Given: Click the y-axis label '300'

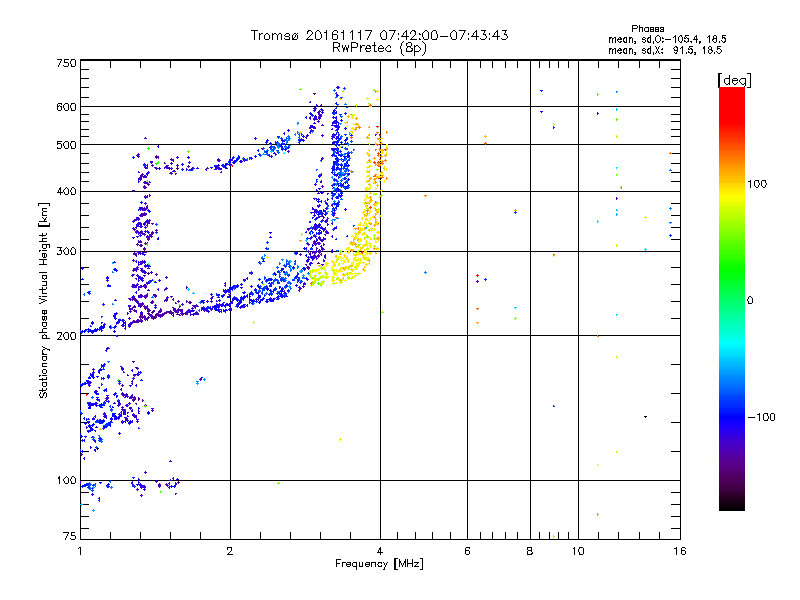Looking at the screenshot, I should [66, 252].
